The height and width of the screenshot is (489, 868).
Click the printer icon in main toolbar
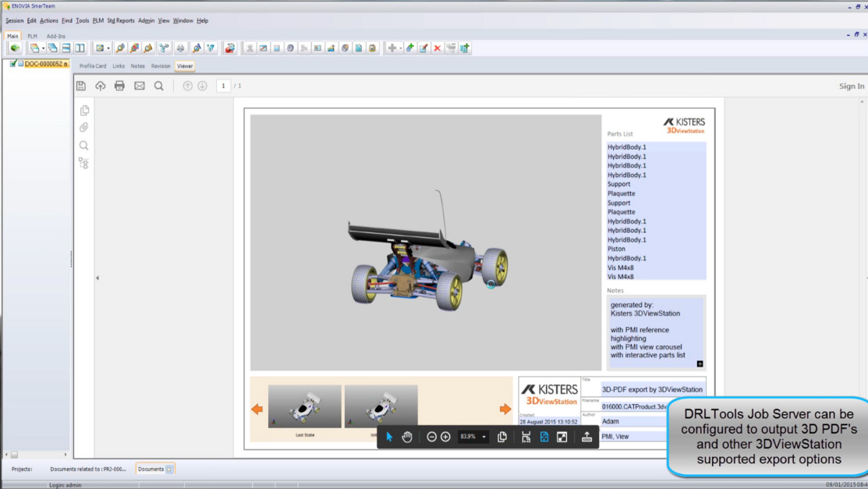[180, 48]
